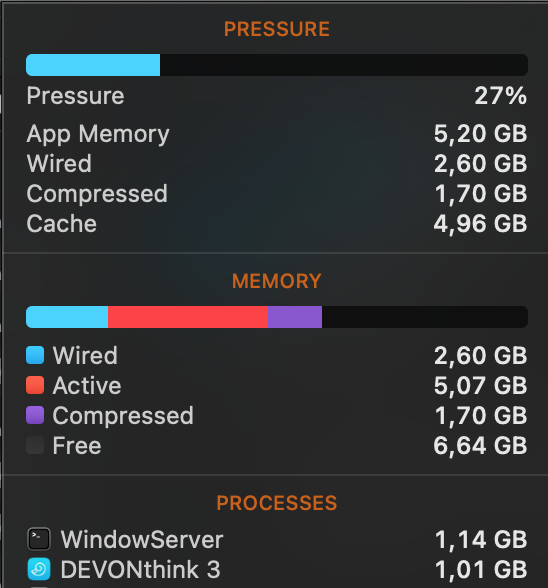Screen dimensions: 548x588
Task: Click the Free 6,64 GB value
Action: click(480, 446)
